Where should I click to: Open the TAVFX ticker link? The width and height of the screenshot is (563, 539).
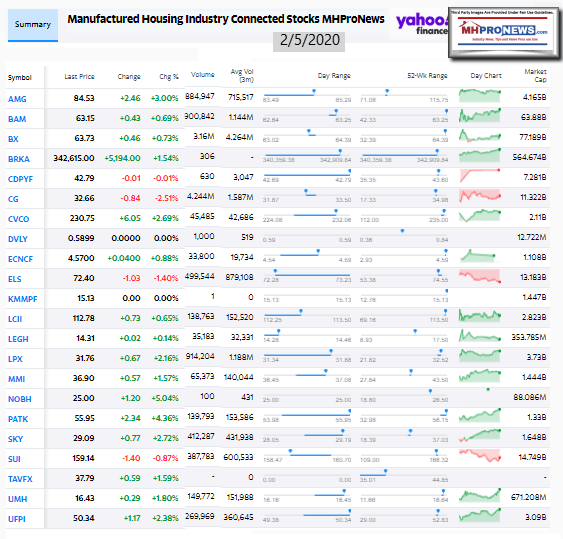[20, 479]
